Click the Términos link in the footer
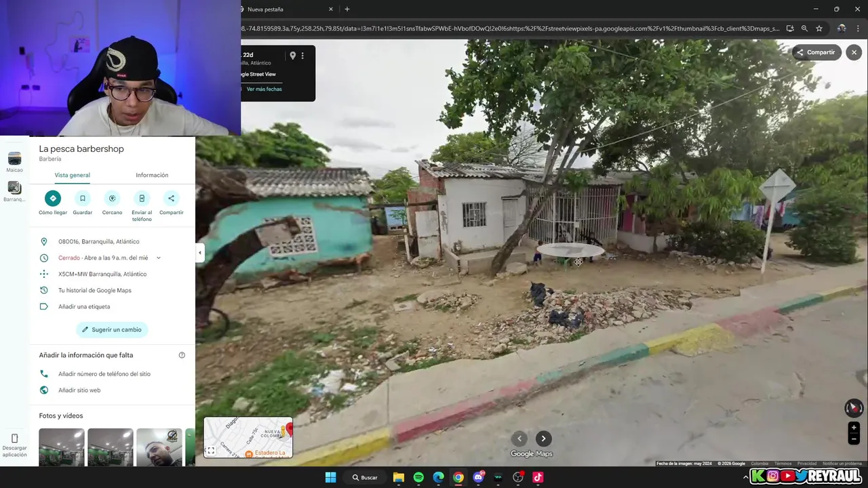 point(783,464)
